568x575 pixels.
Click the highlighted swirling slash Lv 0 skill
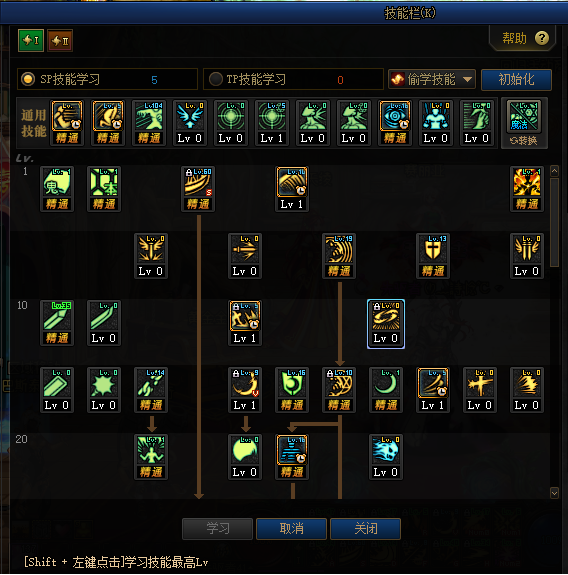point(386,323)
